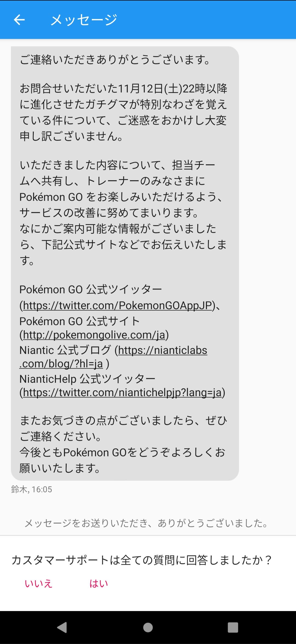Open the niantichelpjp Twitter link
Screen dimensions: 296x644
pos(122,392)
